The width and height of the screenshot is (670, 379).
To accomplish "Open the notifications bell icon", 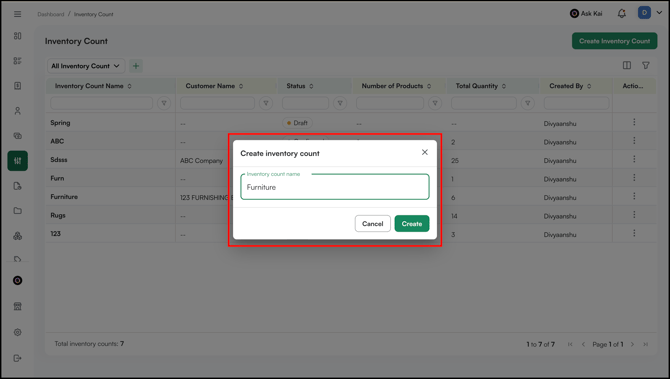I will point(622,14).
